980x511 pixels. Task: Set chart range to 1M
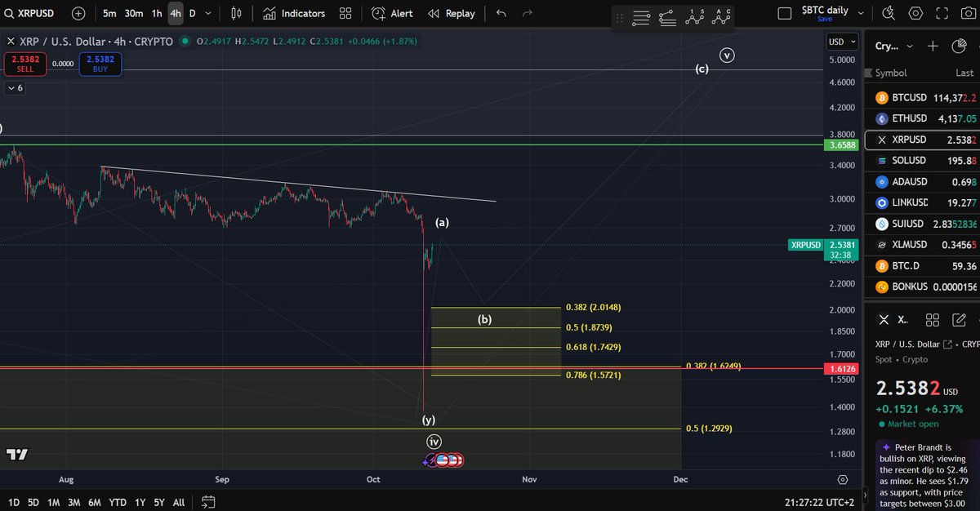(54, 502)
